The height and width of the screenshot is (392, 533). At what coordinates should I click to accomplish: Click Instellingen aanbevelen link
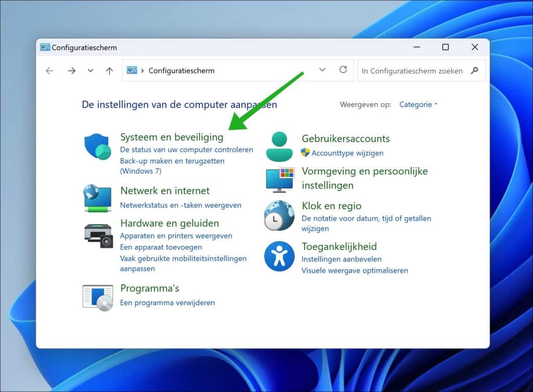click(x=341, y=259)
